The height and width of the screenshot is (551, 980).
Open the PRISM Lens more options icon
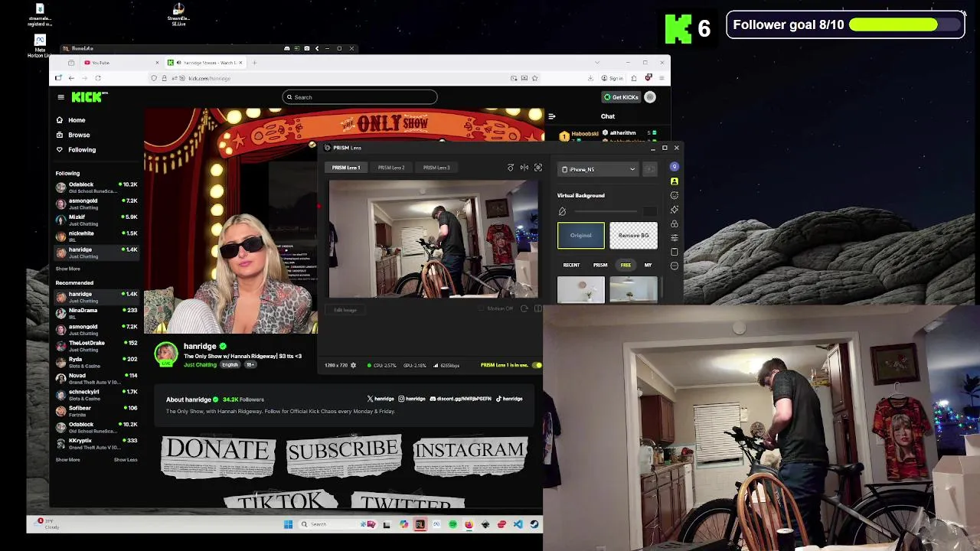(x=675, y=266)
